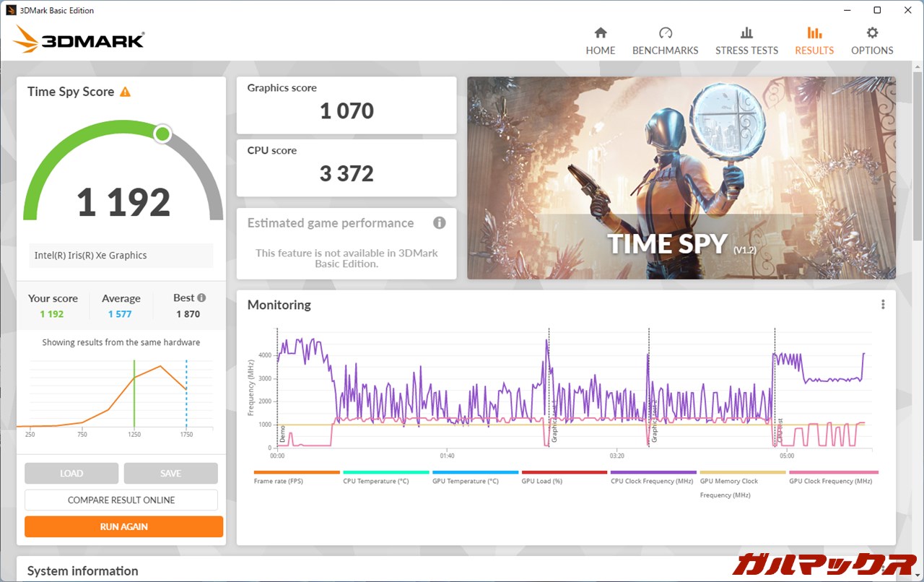Screen dimensions: 924x582
Task: Toggle GPU Clock Frequency legend swatch
Action: click(x=833, y=472)
